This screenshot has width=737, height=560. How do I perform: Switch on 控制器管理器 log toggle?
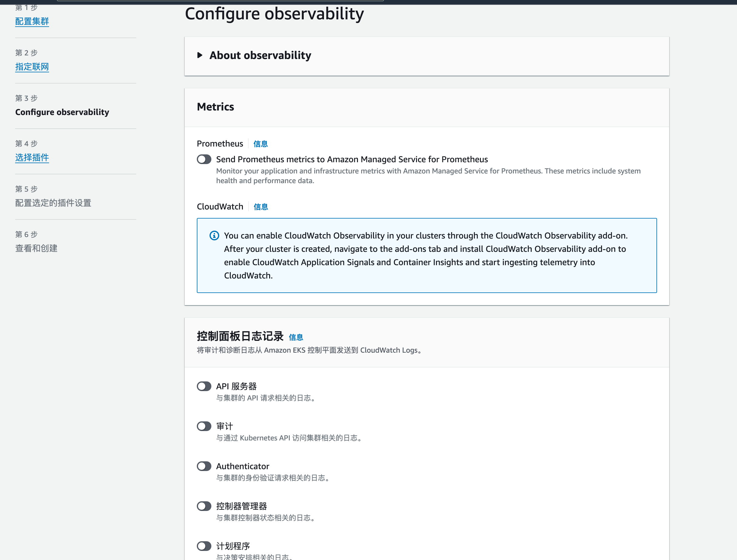pyautogui.click(x=204, y=506)
